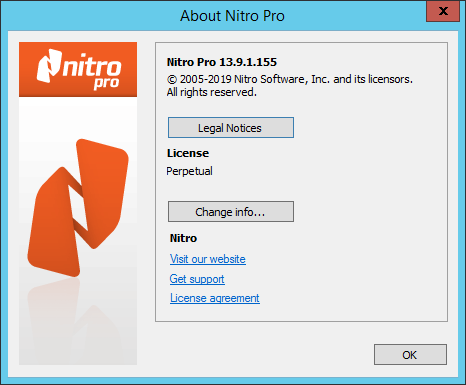View the License agreement link
The width and height of the screenshot is (466, 385).
click(215, 298)
